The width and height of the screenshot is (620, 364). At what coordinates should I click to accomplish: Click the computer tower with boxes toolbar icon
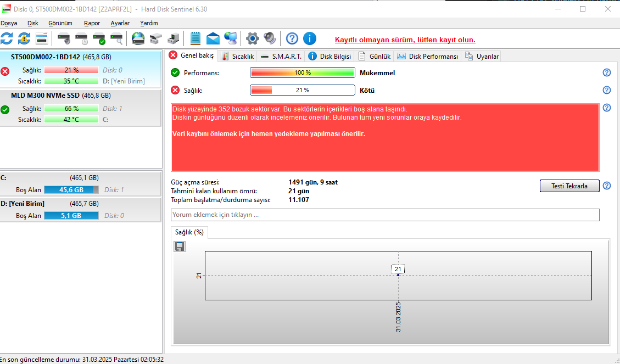click(173, 39)
